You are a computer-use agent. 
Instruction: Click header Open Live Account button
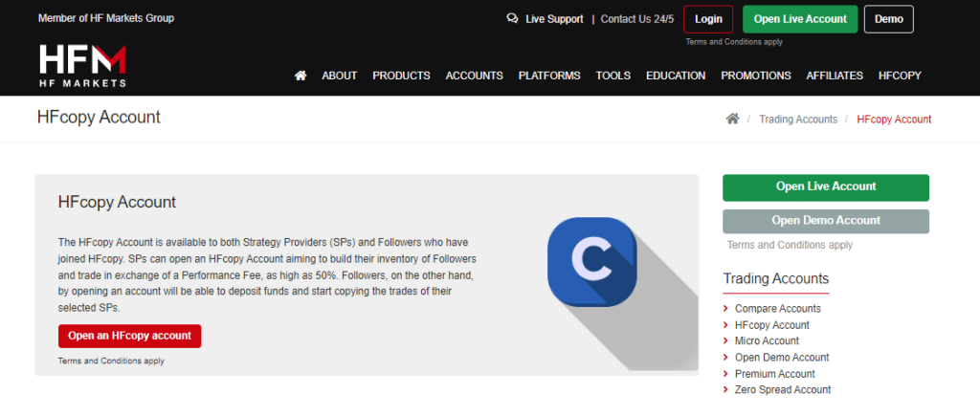pyautogui.click(x=800, y=19)
